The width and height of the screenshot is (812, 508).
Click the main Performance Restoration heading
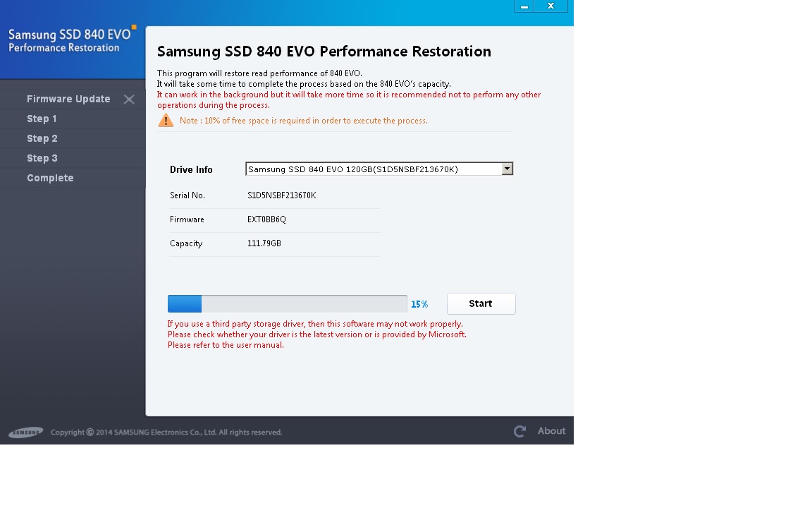point(324,52)
